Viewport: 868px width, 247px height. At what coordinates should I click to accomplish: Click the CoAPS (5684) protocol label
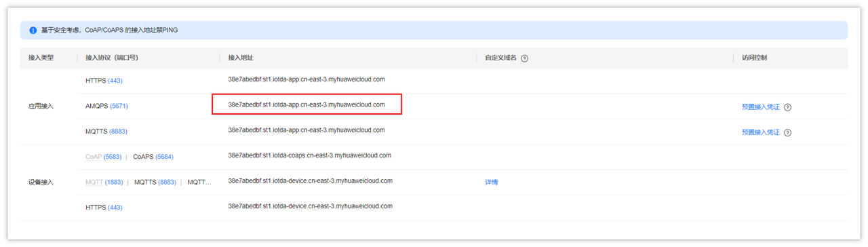pos(153,157)
